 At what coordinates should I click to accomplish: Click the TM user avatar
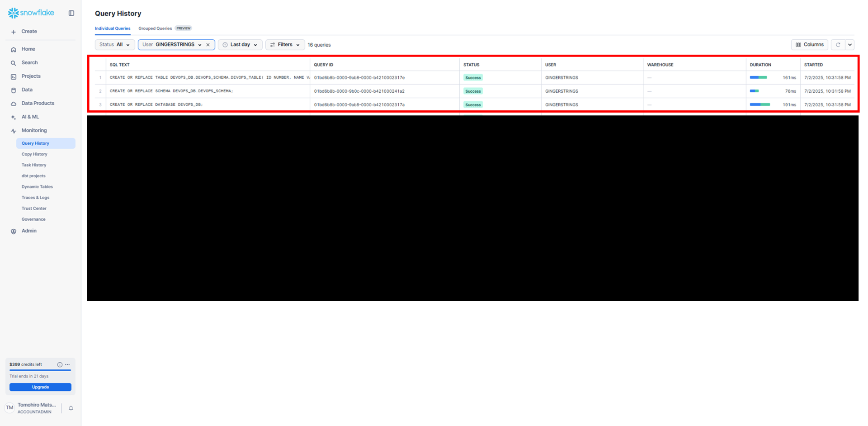[x=9, y=408]
